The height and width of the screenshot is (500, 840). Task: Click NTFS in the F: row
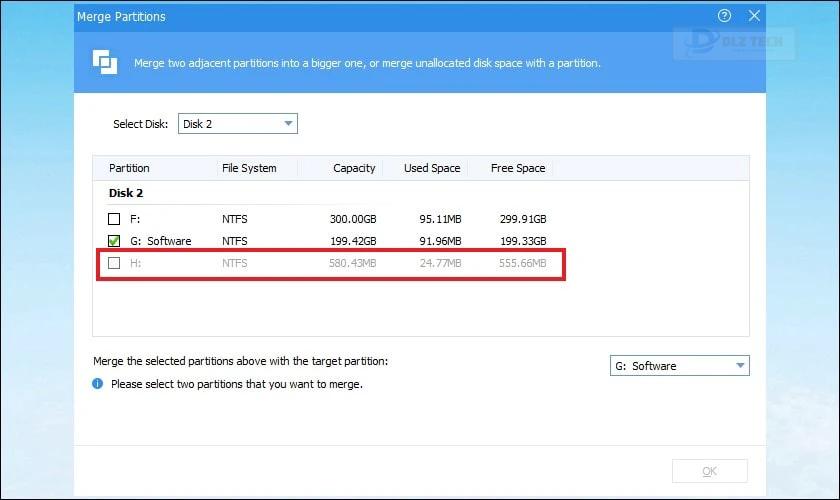point(235,219)
